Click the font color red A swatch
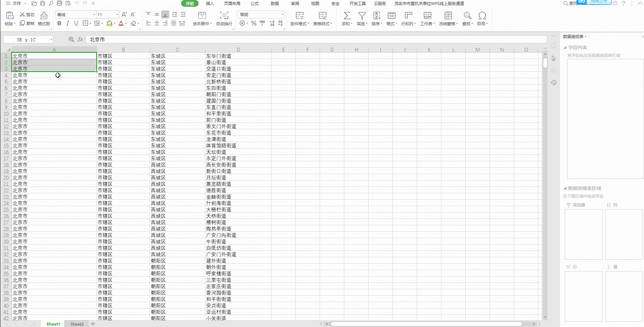 (x=121, y=23)
